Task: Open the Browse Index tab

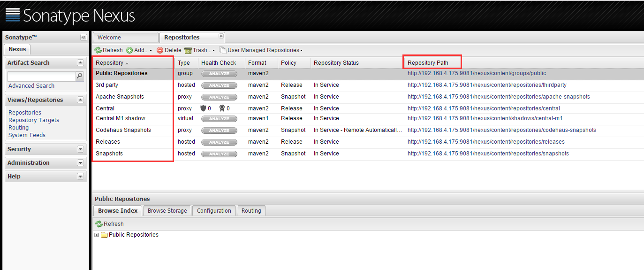Action: click(x=118, y=211)
